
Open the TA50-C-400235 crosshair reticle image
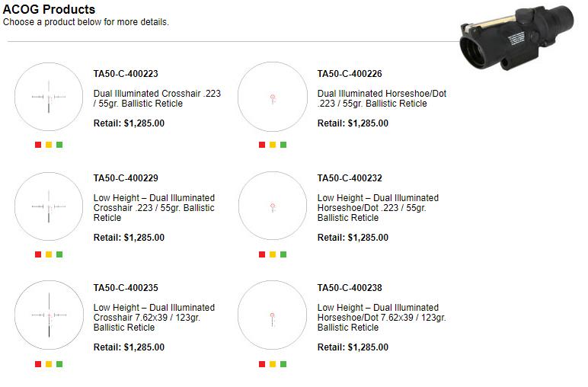point(49,315)
